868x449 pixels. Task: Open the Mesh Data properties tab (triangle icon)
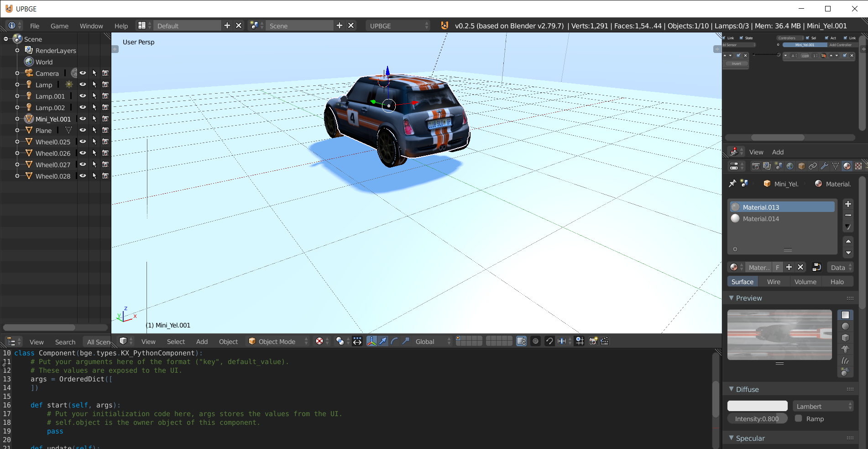click(836, 166)
